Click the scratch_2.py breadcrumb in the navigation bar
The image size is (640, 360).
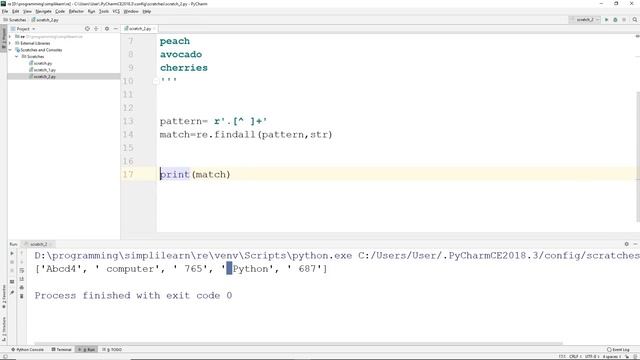click(46, 20)
